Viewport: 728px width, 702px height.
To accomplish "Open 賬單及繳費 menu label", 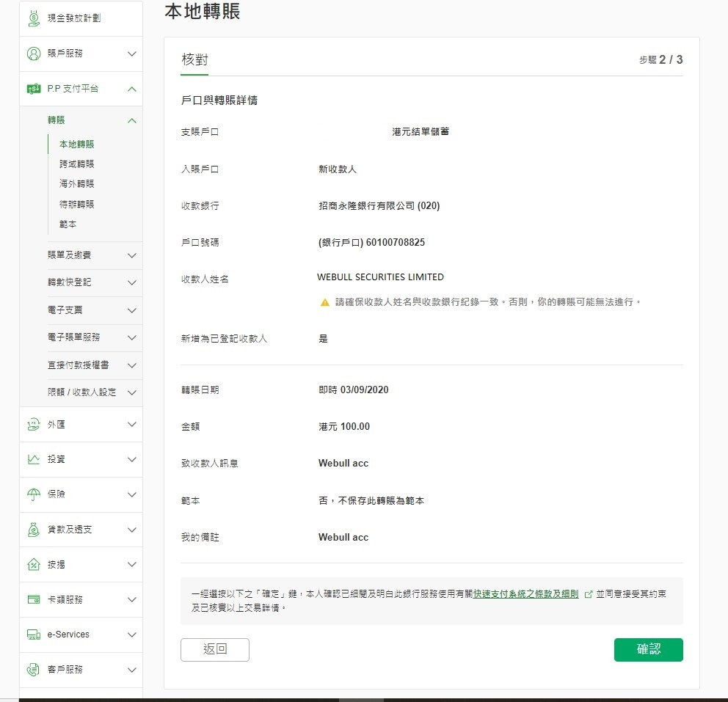I will (x=69, y=255).
